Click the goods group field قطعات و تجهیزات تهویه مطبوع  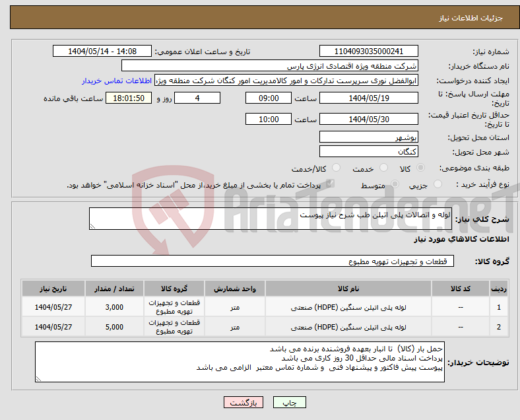273,261
